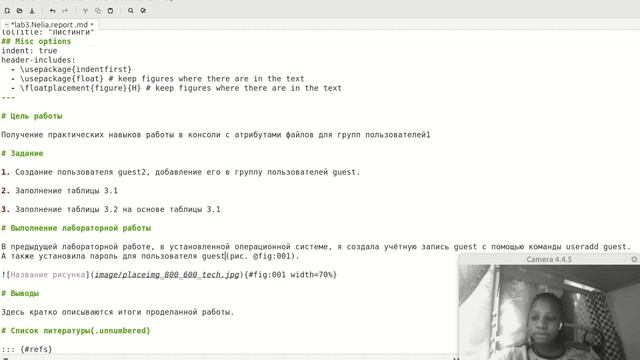This screenshot has height=360, width=640.
Task: Click the '# Выводы' heading
Action: [x=20, y=293]
